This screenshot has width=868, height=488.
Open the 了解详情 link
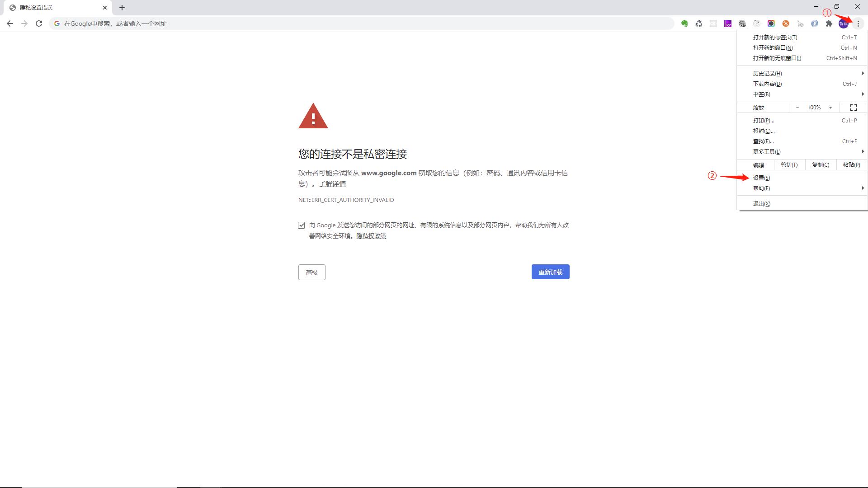(332, 184)
